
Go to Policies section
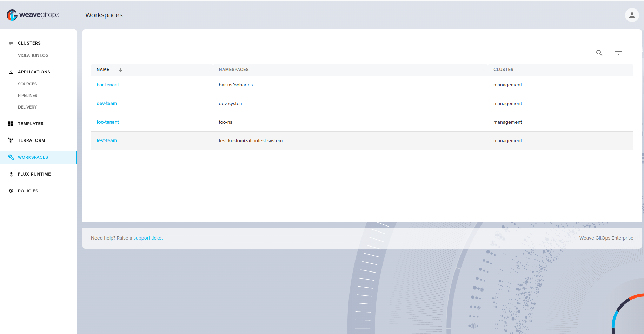point(28,191)
